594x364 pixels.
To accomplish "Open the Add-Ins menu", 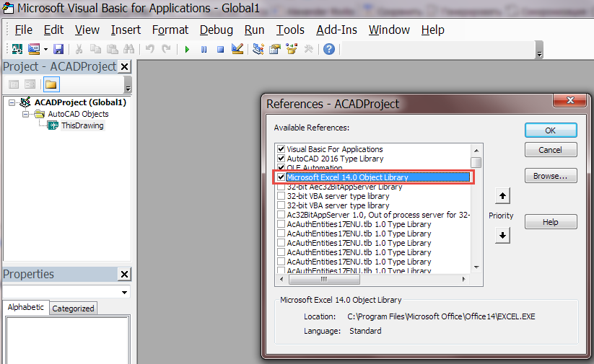I will coord(336,30).
